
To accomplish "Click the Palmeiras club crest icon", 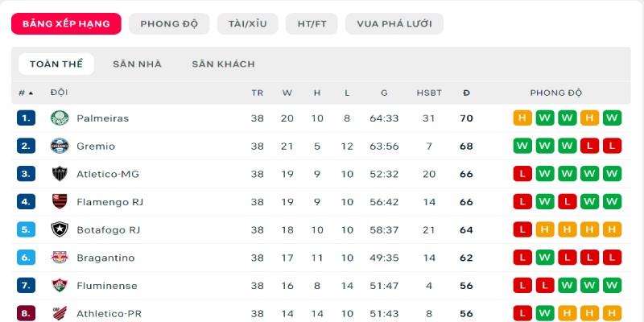I will [60, 118].
